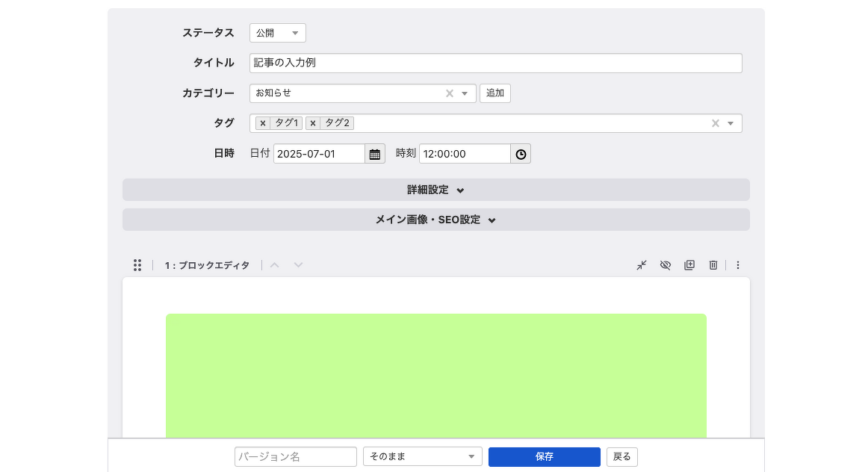Remove the タグ1 chip with its X
Screen dimensions: 868x472
click(x=262, y=123)
